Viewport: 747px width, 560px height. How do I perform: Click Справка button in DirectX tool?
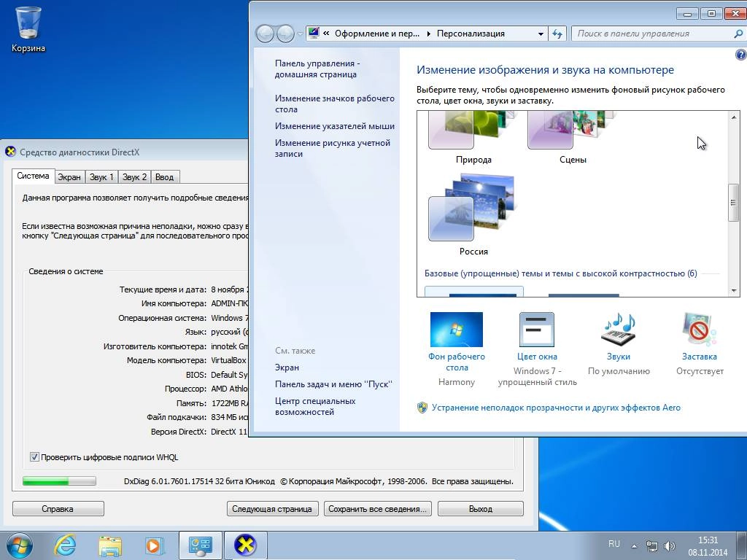point(58,508)
